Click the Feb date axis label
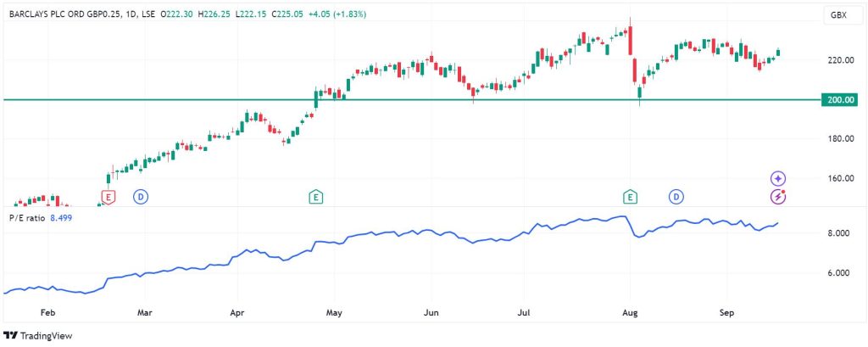The image size is (868, 347). pos(48,313)
